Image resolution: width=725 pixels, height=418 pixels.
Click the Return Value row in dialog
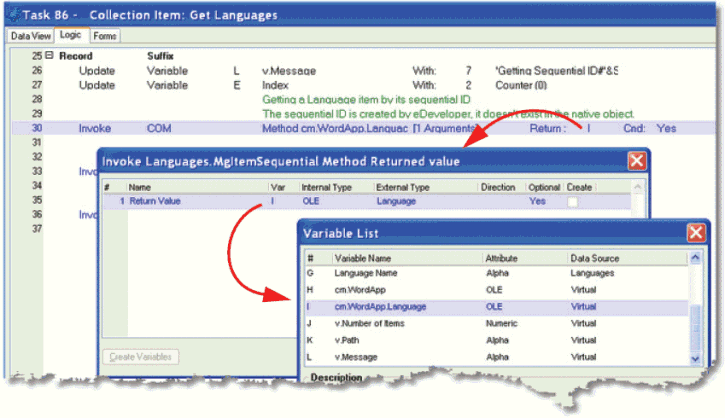[155, 201]
